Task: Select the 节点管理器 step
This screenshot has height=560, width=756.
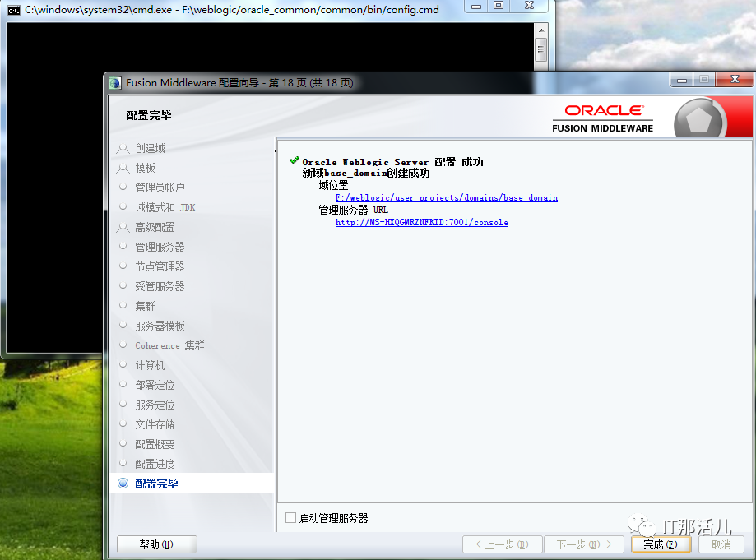Action: click(160, 266)
